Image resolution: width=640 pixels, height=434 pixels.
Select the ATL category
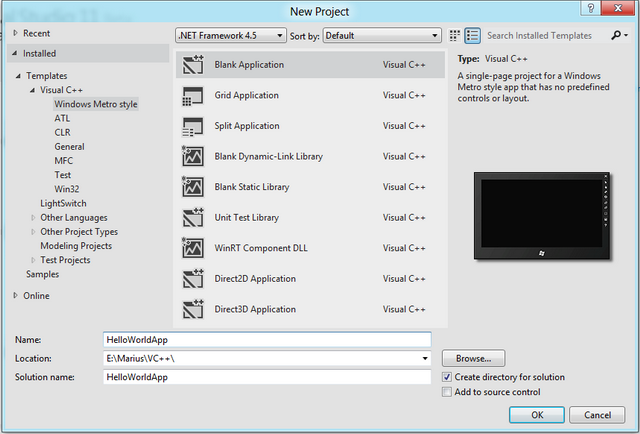click(62, 118)
